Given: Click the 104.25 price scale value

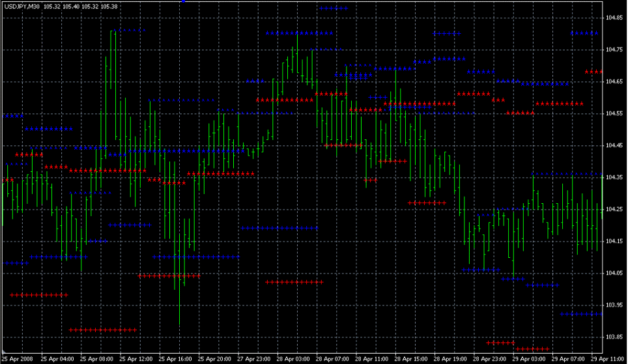Looking at the screenshot, I should point(615,209).
